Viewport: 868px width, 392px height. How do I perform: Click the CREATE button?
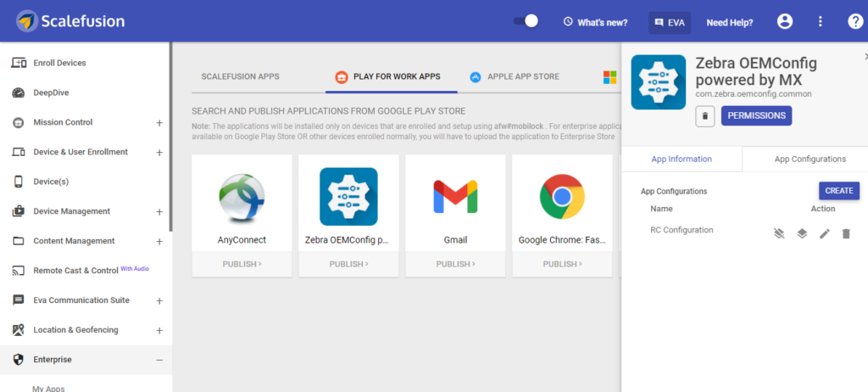click(x=838, y=190)
